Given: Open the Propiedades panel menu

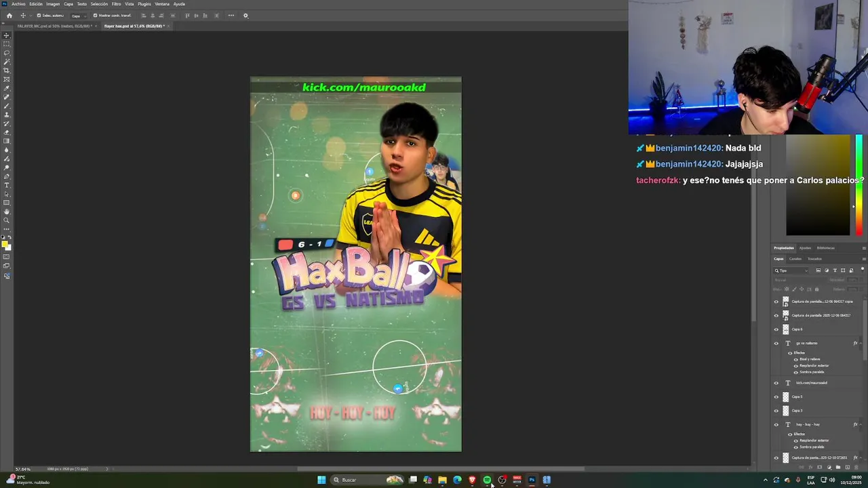Looking at the screenshot, I should (x=863, y=248).
